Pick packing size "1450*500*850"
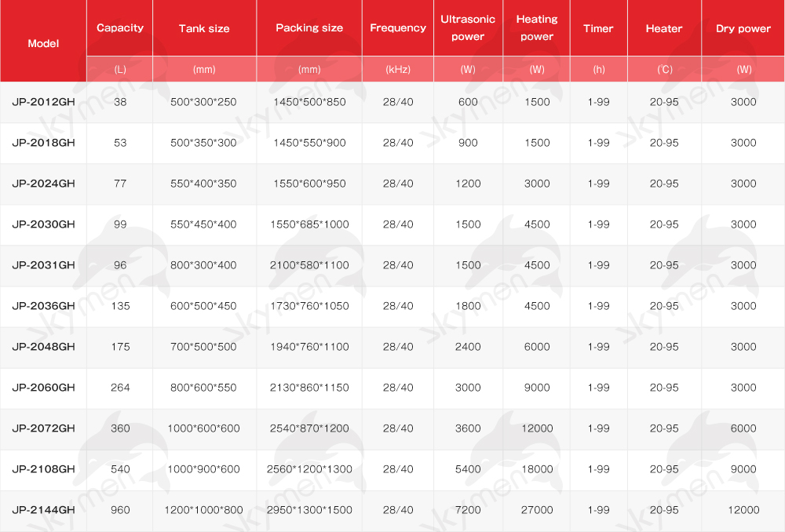This screenshot has height=532, width=785. 309,102
